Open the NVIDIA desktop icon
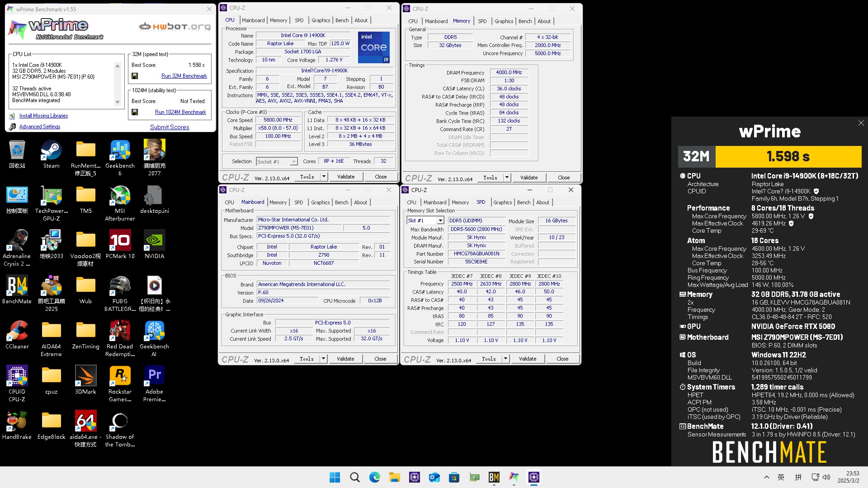 point(154,244)
